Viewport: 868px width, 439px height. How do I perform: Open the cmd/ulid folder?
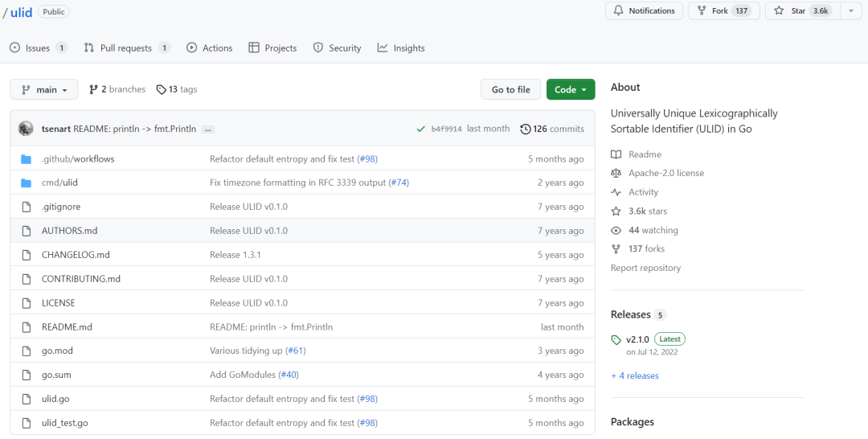(x=59, y=183)
